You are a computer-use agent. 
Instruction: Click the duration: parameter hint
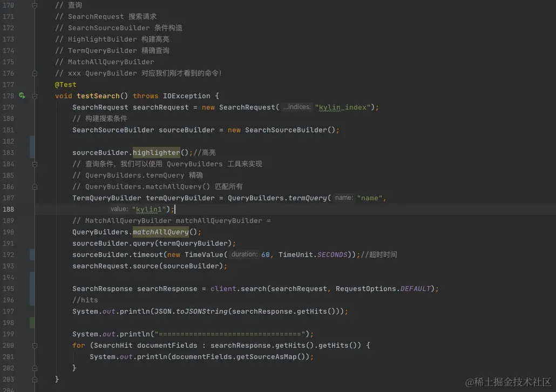tap(245, 254)
